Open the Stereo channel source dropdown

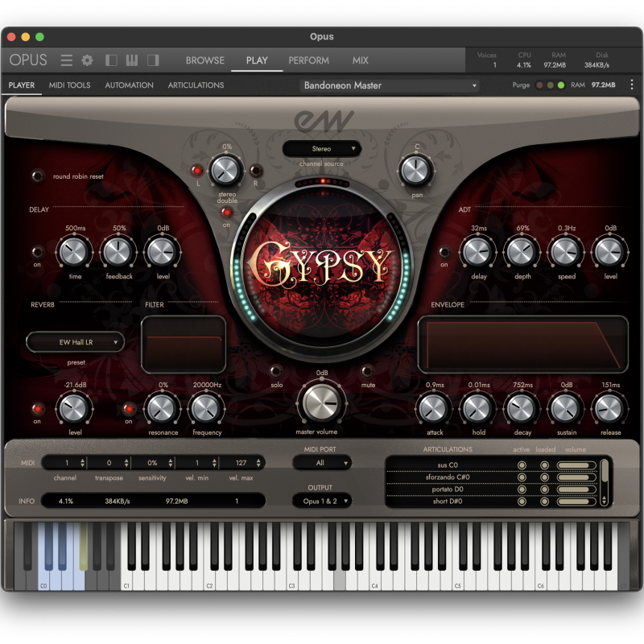[321, 149]
